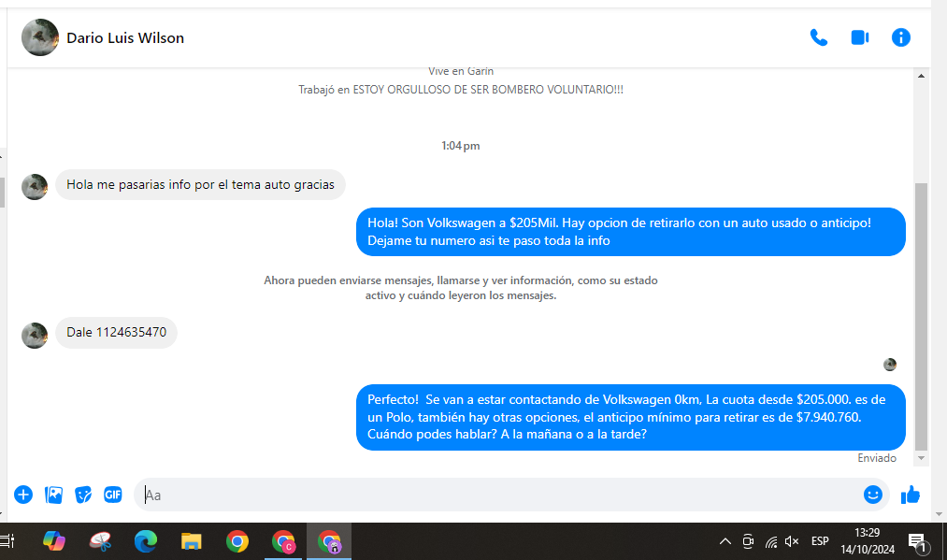Open Snipping Tool from the taskbar
Viewport: 947px width, 560px height.
tap(100, 541)
